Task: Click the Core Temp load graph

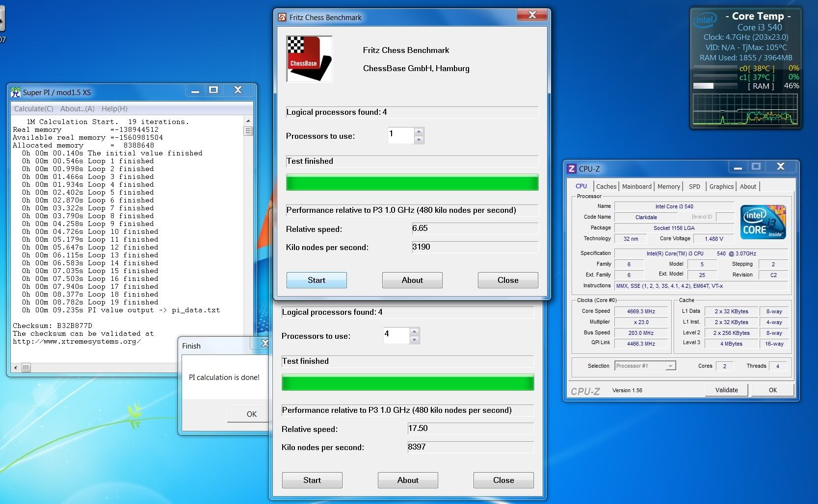Action: point(745,109)
